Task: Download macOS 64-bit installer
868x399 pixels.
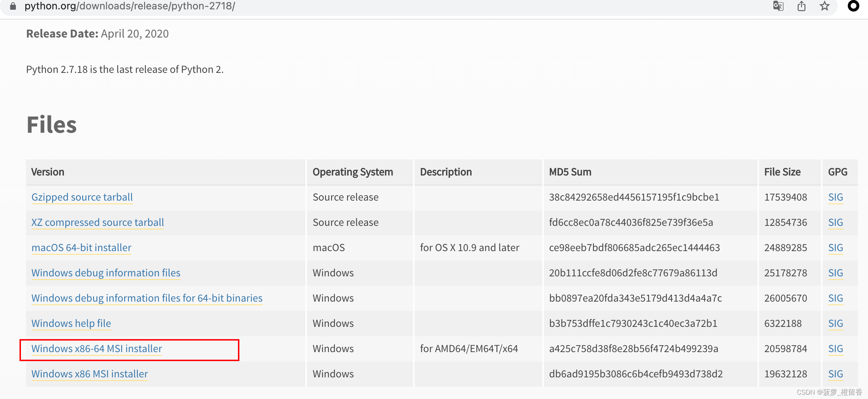Action: click(x=81, y=248)
